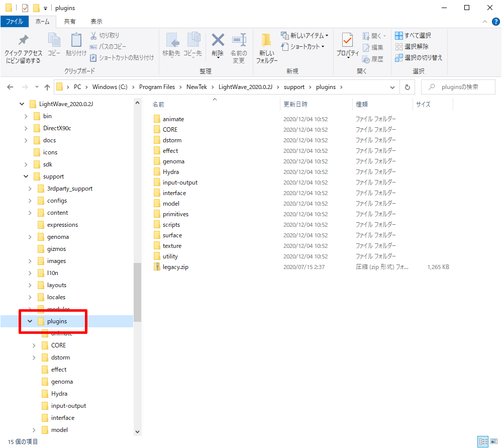Click the Copy (コピー) ribbon icon
The image size is (502, 448).
point(54,41)
